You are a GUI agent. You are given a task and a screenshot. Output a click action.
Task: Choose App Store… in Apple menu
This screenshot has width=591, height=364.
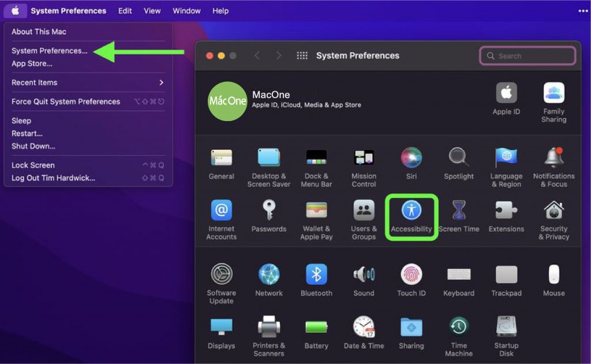coord(88,63)
